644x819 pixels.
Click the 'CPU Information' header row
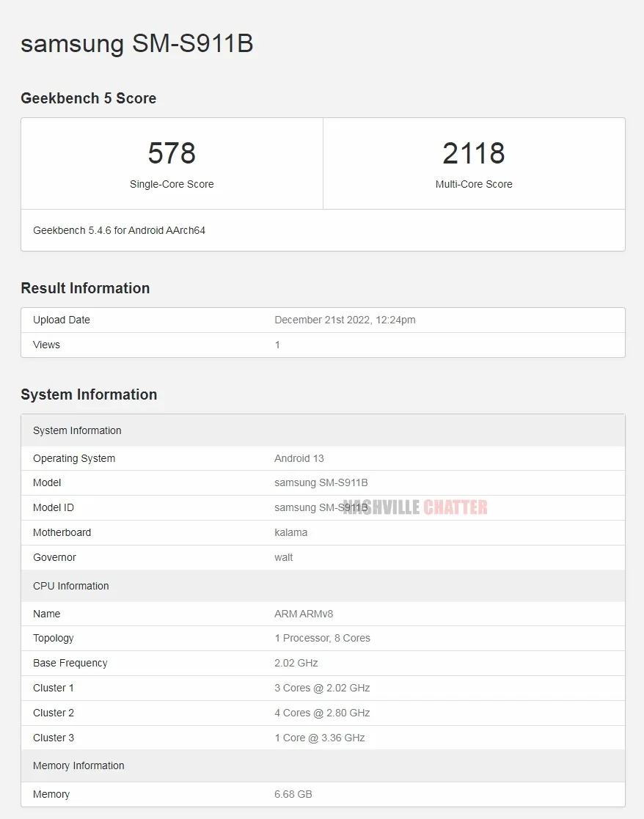click(x=323, y=586)
